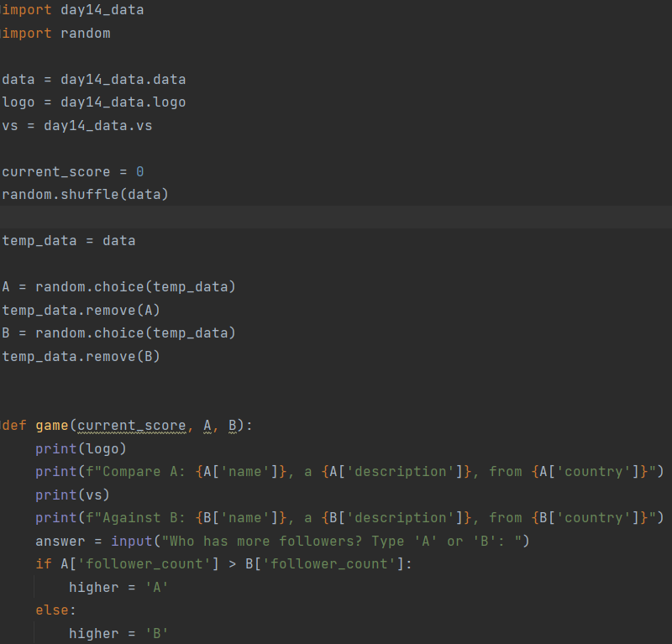Click the 'import random' line

click(55, 33)
